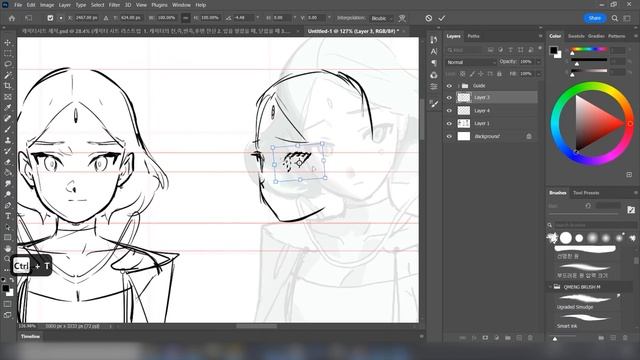640x360 pixels.
Task: Open the Interpolation Bicubic dropdown
Action: [x=382, y=18]
